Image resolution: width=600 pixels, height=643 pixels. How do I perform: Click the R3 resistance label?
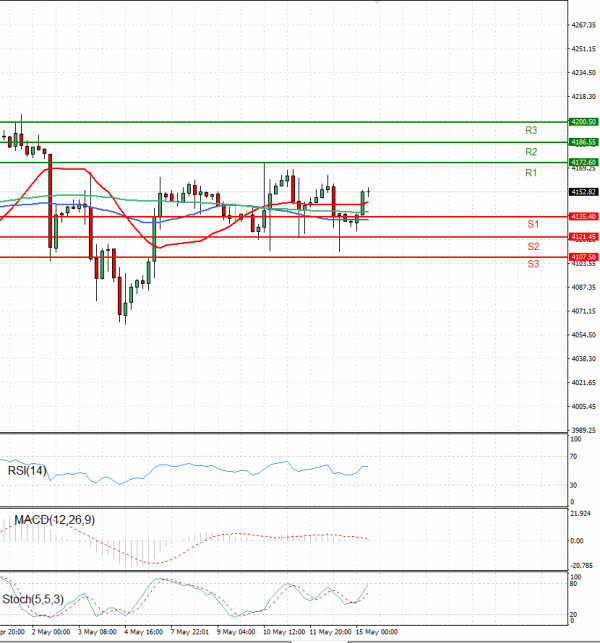(531, 130)
